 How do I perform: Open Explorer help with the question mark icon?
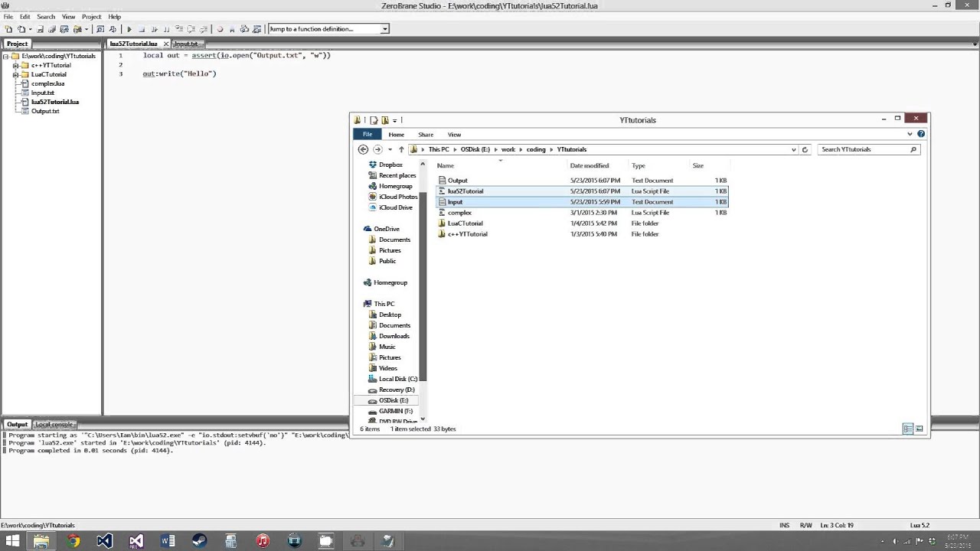pos(921,134)
